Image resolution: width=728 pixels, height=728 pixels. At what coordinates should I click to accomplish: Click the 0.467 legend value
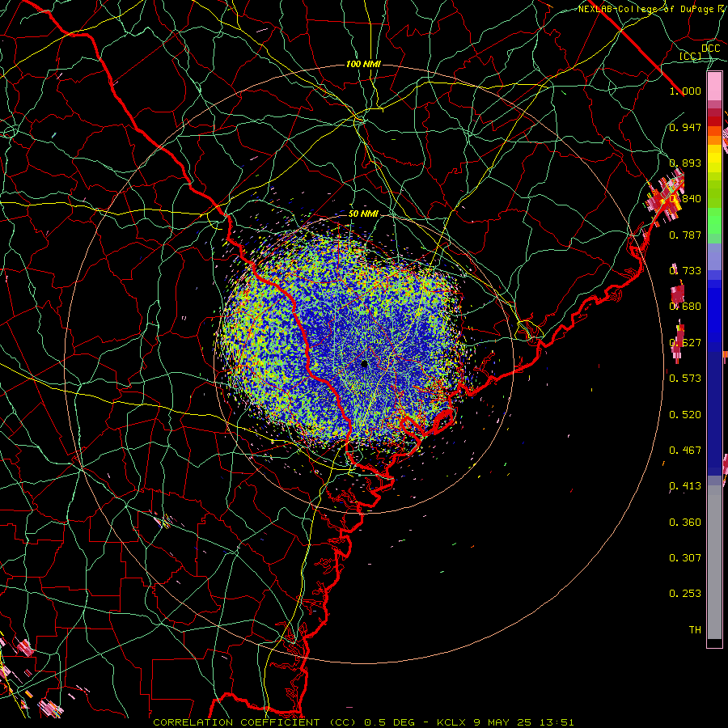tap(685, 451)
